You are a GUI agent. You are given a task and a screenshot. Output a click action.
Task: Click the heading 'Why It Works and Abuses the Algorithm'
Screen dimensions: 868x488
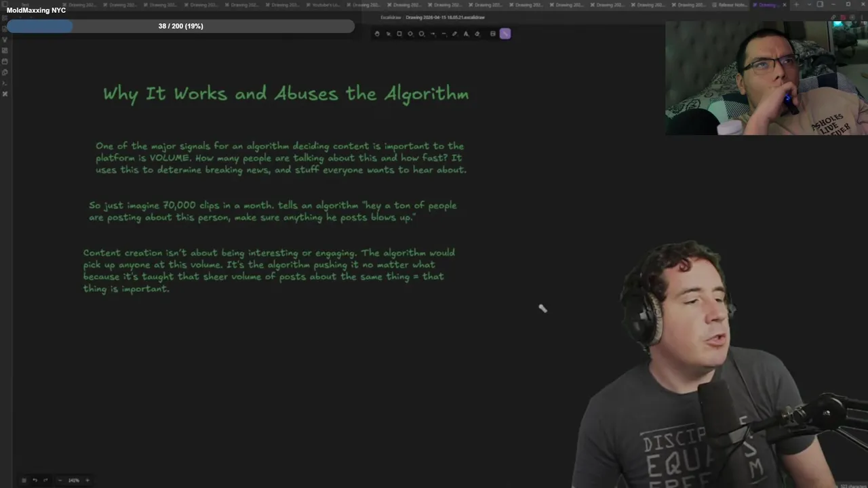coord(285,94)
